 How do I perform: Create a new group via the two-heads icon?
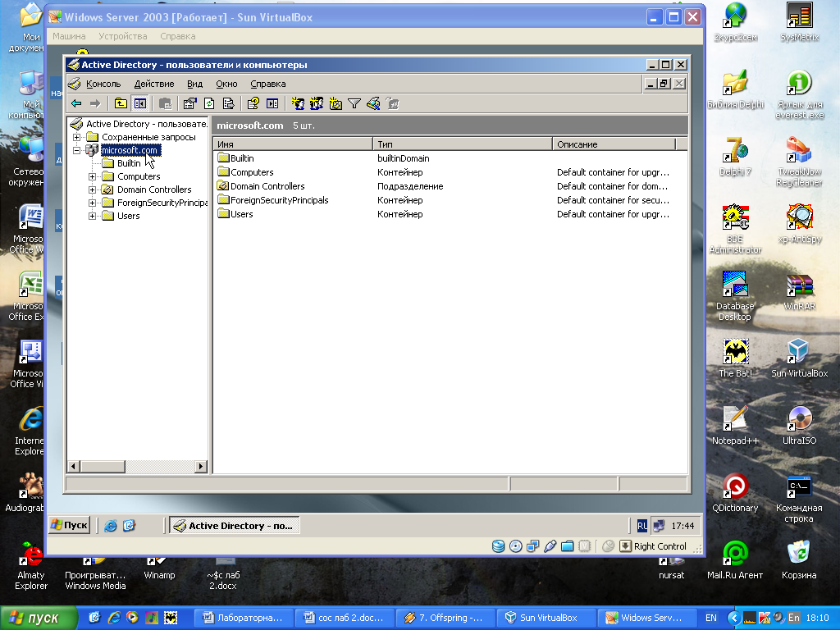(317, 104)
